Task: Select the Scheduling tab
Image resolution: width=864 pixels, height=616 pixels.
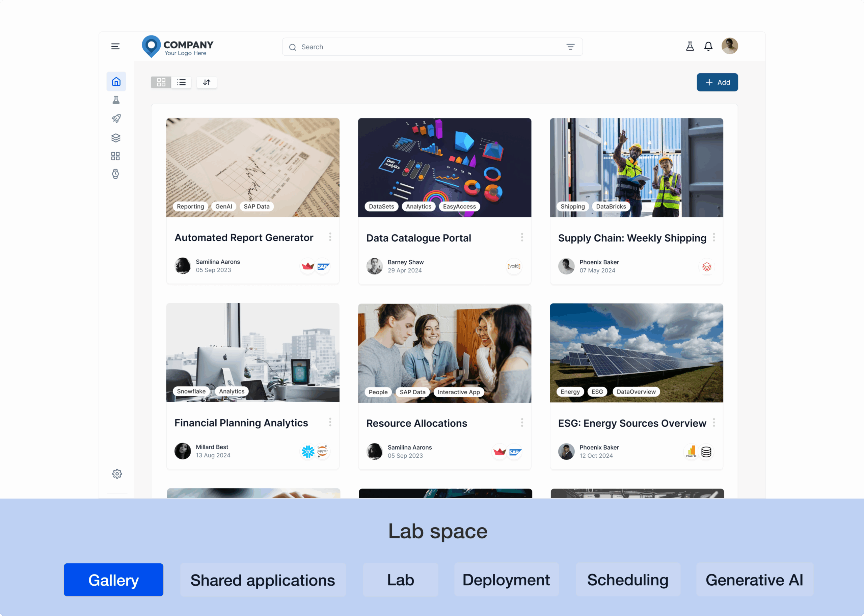Action: tap(628, 580)
